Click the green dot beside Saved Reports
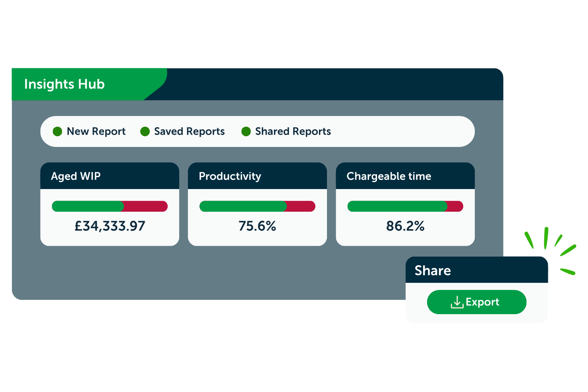The height and width of the screenshot is (392, 588). point(145,131)
